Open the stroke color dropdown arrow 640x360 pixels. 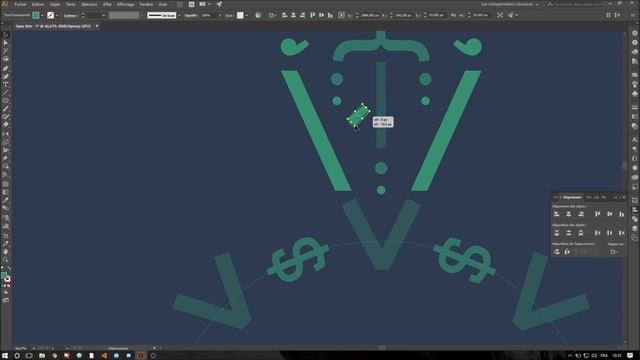57,16
